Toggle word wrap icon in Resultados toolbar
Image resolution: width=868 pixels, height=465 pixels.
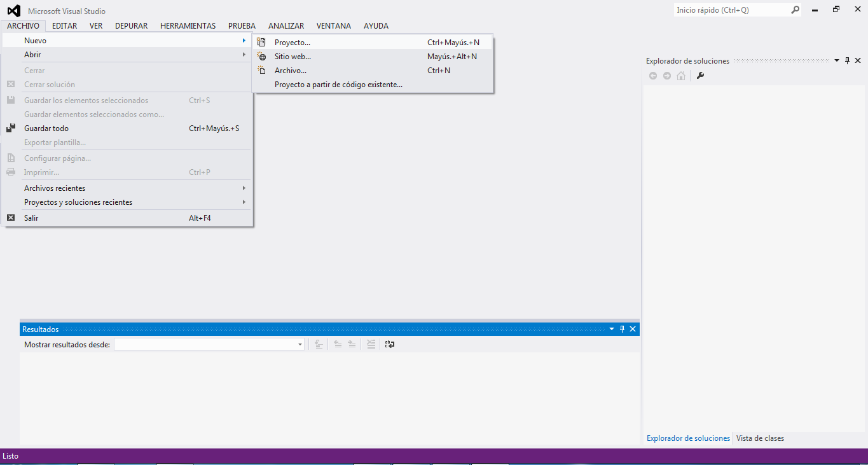390,344
